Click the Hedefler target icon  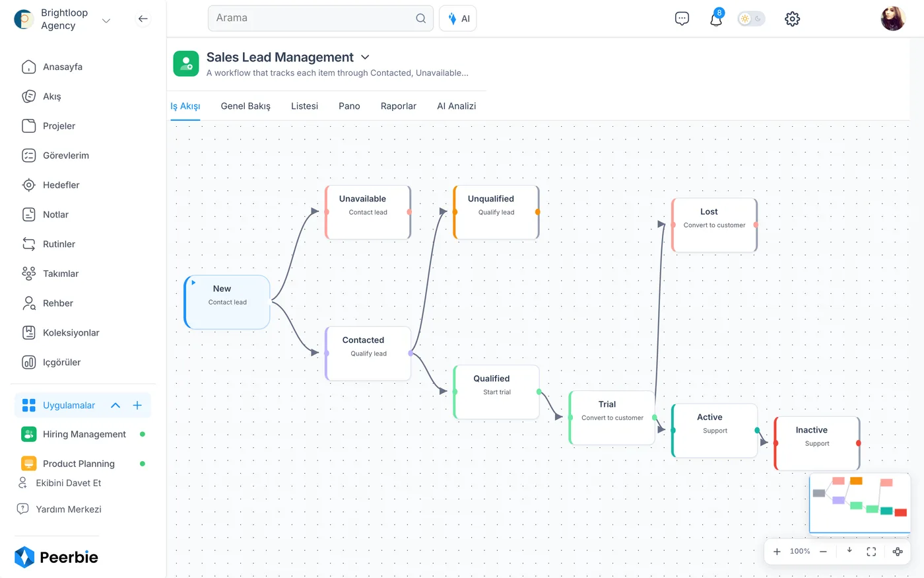(x=28, y=185)
